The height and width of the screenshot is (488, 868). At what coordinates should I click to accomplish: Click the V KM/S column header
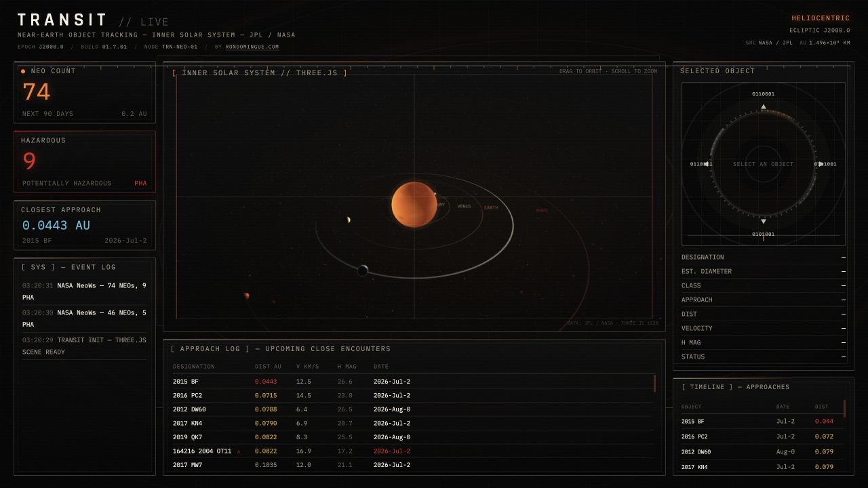pos(308,367)
